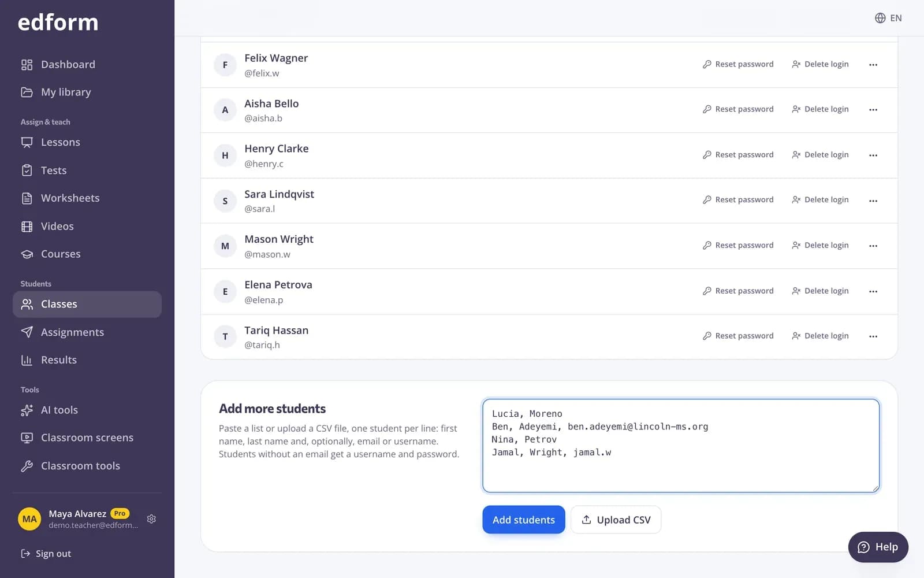Screen dimensions: 924x578
Task: Navigate to Lessons
Action: click(87, 142)
